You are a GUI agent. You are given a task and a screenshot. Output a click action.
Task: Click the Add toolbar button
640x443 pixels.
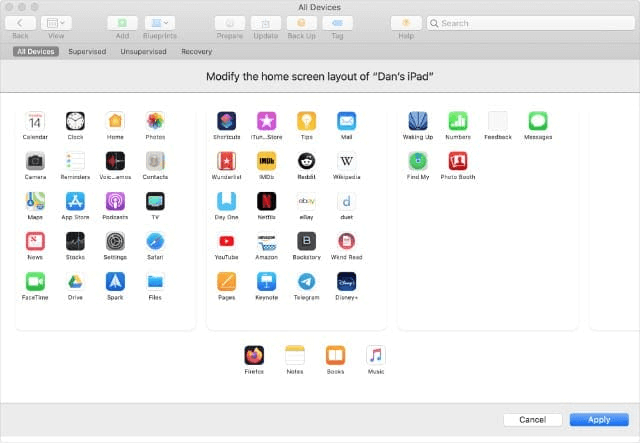(122, 22)
